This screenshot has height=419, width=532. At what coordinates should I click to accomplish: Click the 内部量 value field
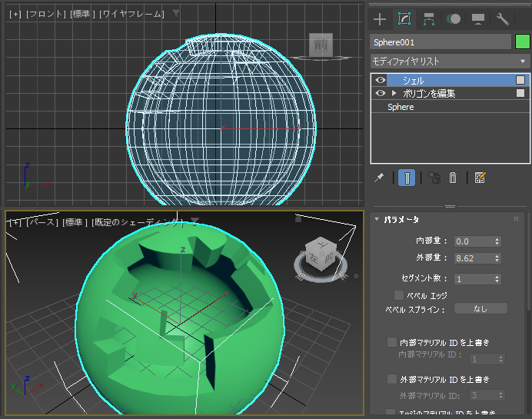tap(474, 241)
